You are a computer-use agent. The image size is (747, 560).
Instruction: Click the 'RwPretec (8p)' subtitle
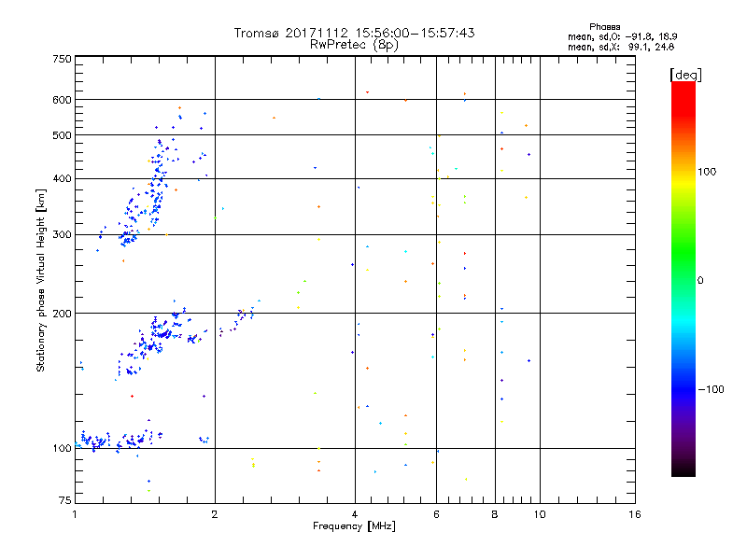point(354,45)
